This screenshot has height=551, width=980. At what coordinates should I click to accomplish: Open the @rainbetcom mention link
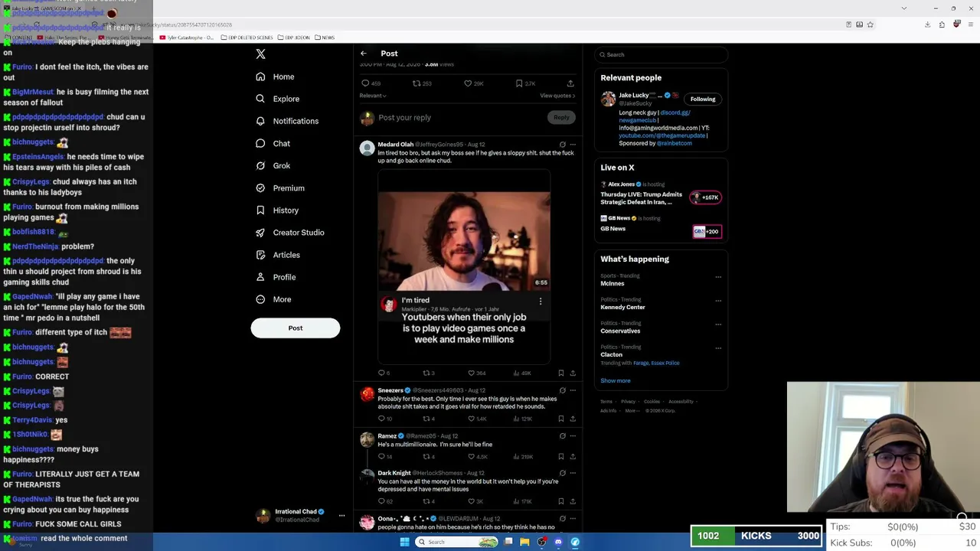[x=675, y=143]
